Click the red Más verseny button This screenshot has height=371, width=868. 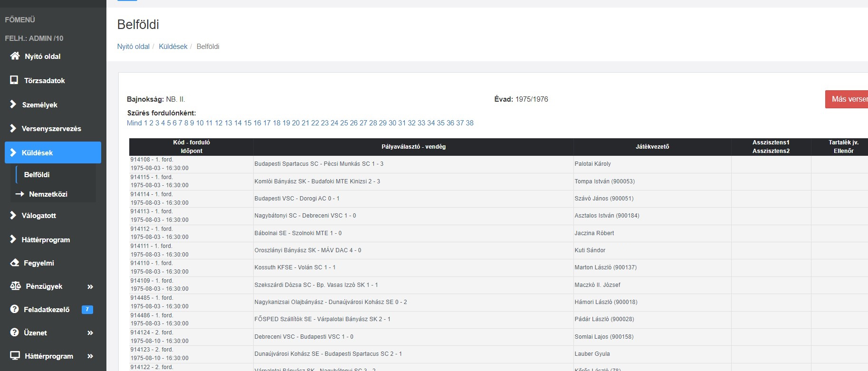(847, 99)
